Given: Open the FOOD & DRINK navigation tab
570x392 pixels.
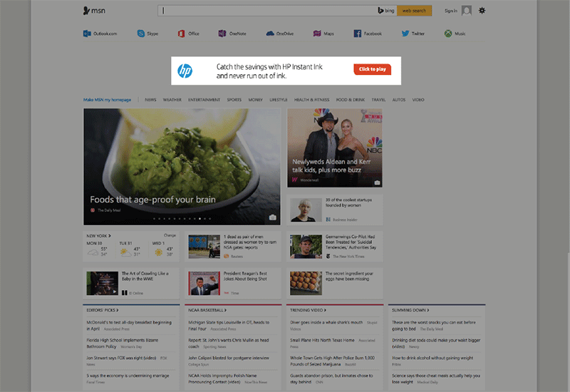Looking at the screenshot, I should pyautogui.click(x=351, y=100).
